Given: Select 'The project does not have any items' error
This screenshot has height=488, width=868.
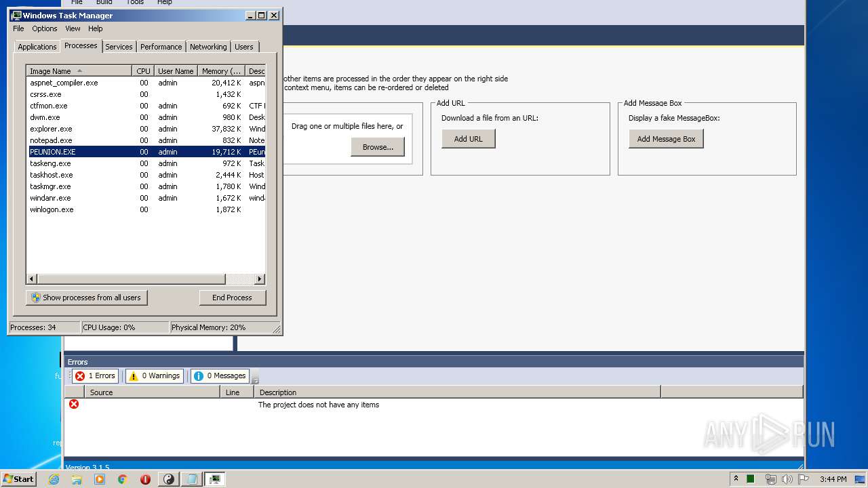Looking at the screenshot, I should tap(319, 405).
